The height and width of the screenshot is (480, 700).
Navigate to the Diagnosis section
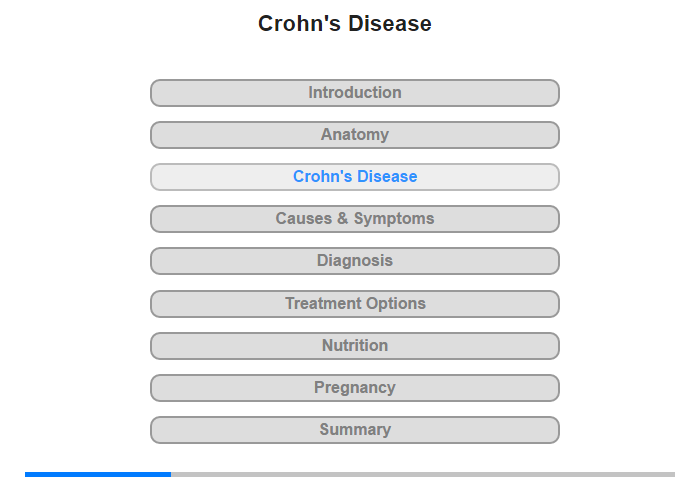tap(355, 261)
